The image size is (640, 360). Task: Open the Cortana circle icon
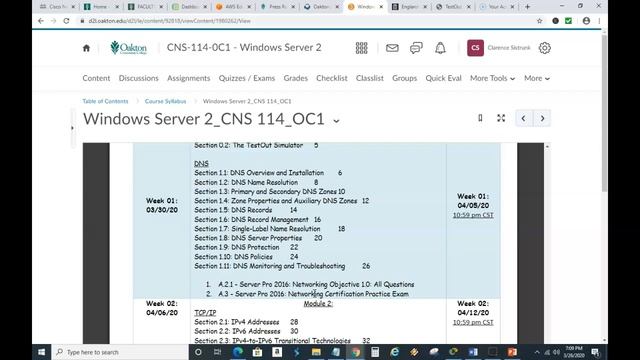click(x=198, y=352)
